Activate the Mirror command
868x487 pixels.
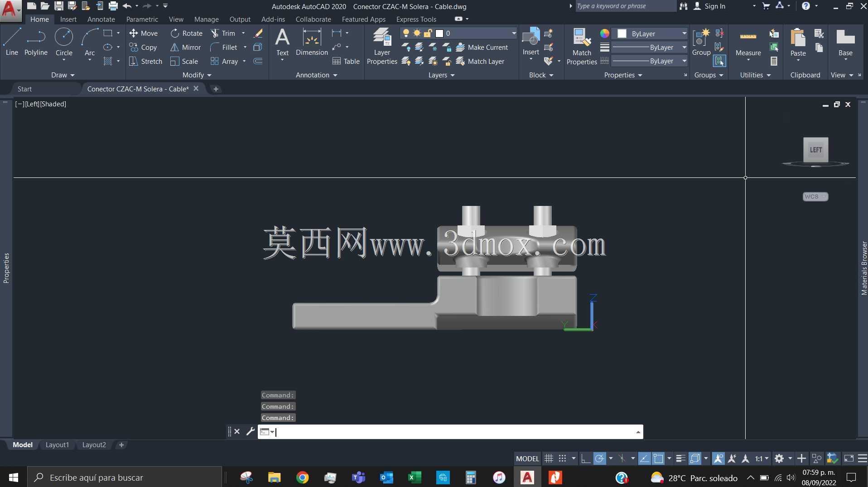click(x=185, y=47)
